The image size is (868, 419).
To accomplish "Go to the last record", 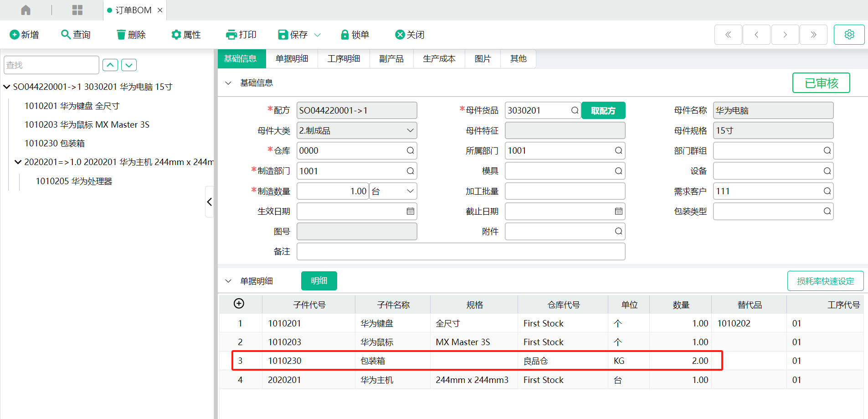I will 813,35.
